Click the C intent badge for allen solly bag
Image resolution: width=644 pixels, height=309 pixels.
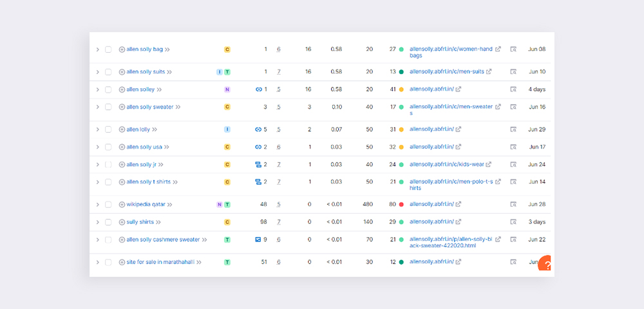coord(227,49)
